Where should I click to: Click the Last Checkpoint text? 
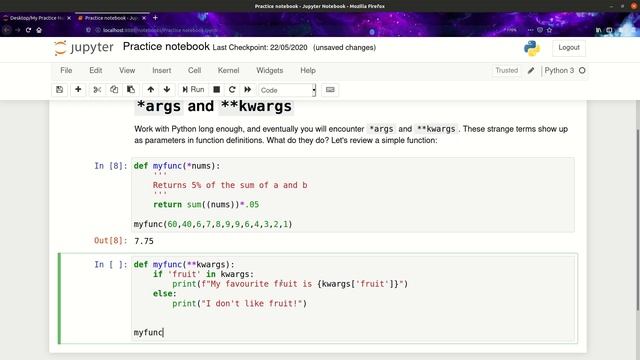[x=260, y=47]
